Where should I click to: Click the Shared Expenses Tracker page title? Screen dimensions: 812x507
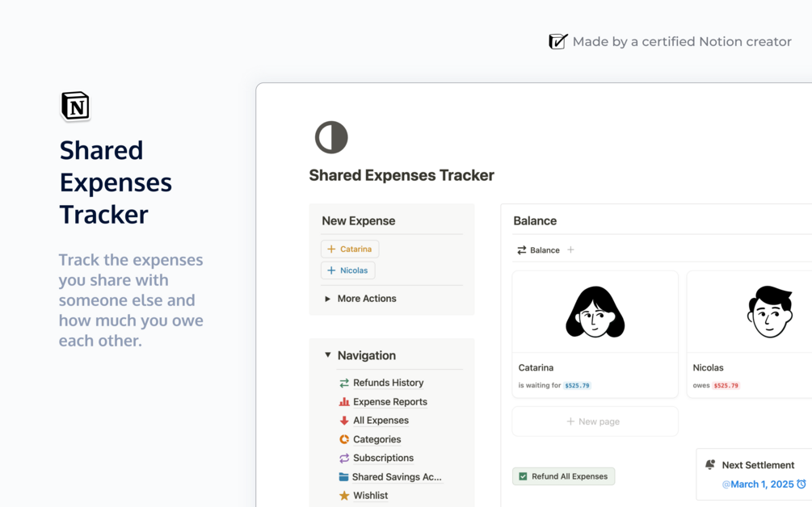[402, 175]
